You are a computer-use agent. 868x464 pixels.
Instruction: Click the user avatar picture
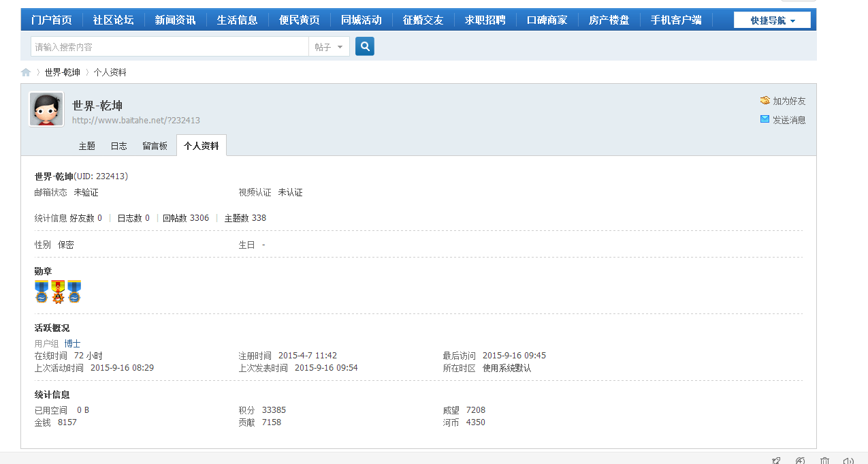pos(46,109)
